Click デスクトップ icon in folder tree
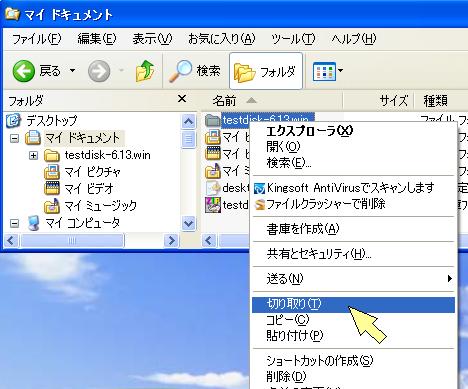The image size is (468, 389). pos(14,120)
